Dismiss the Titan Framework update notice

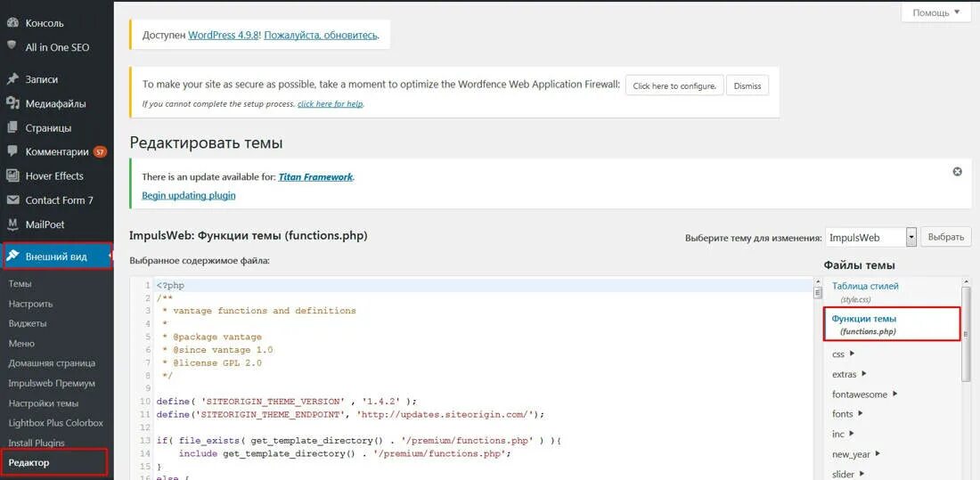click(958, 172)
